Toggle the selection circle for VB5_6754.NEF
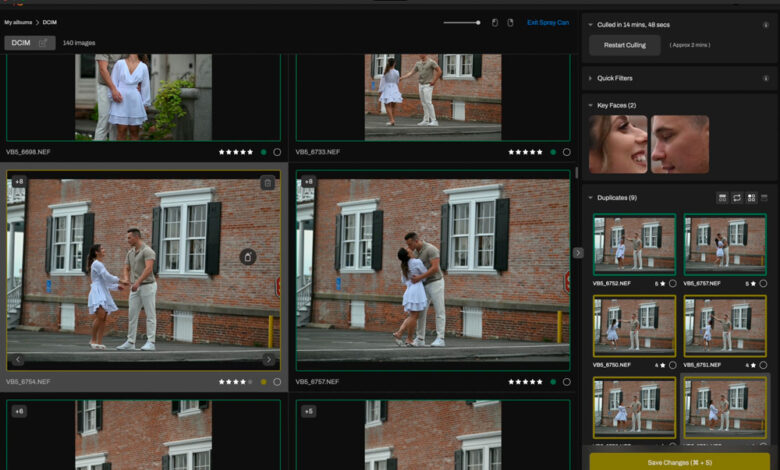The image size is (780, 470). (277, 382)
